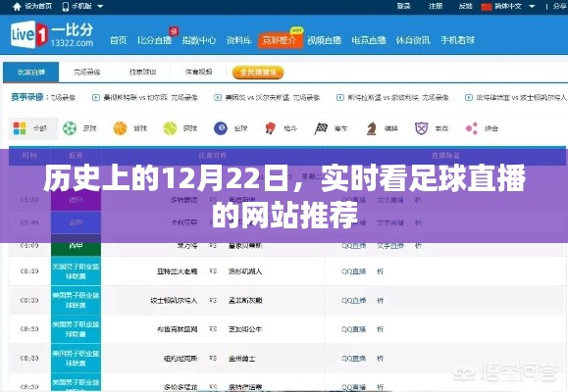
Task: Select the racing flag category icon
Action: click(x=321, y=128)
